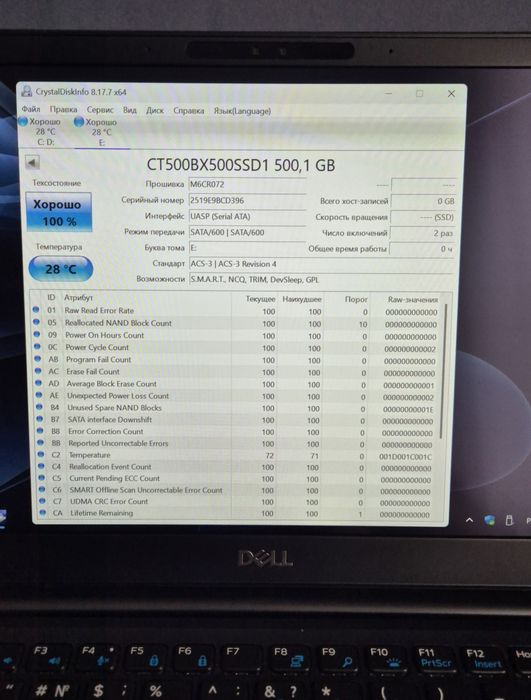Select the Erase Fail Count row
This screenshot has height=700, width=531.
click(x=237, y=372)
